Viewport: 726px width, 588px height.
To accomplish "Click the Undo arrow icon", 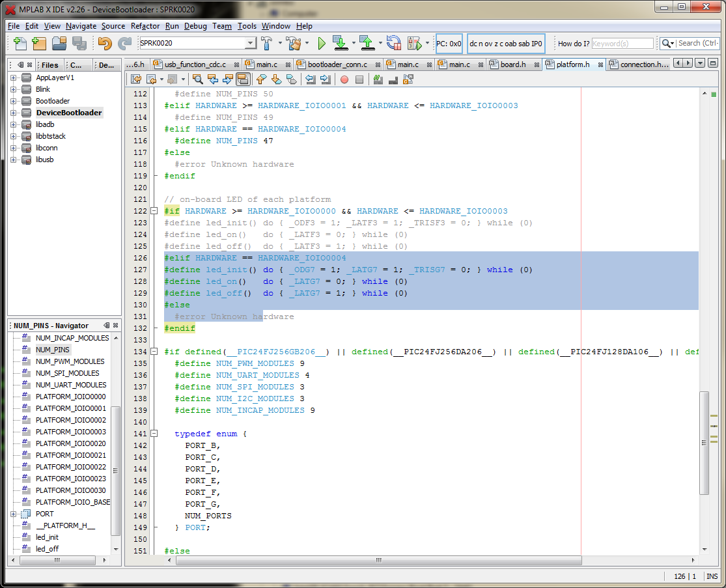I will tap(104, 44).
